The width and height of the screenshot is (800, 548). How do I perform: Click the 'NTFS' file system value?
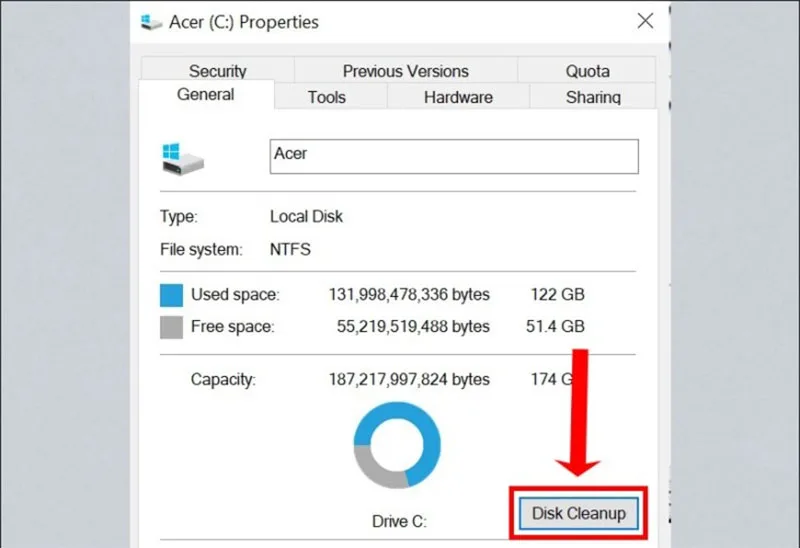coord(290,250)
